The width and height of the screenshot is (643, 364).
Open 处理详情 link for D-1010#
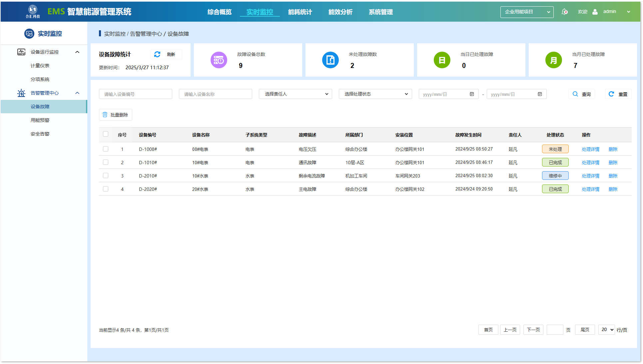(x=590, y=163)
